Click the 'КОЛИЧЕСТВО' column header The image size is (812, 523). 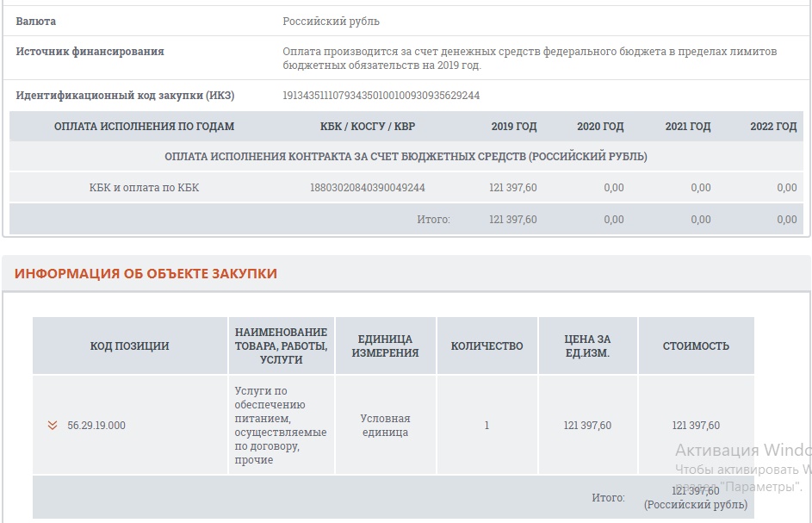coord(487,346)
